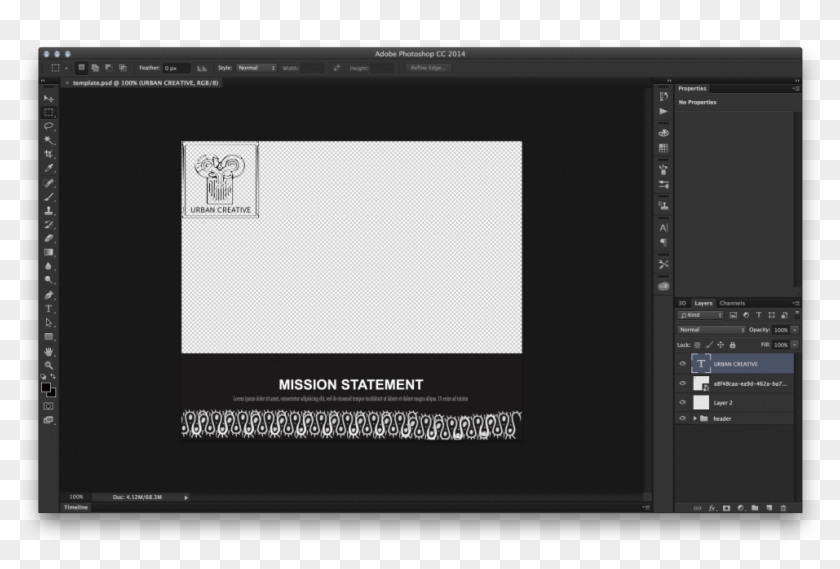Open the Creative Cloud Libraries icon
Screen dimensions: 840x569
(x=664, y=286)
